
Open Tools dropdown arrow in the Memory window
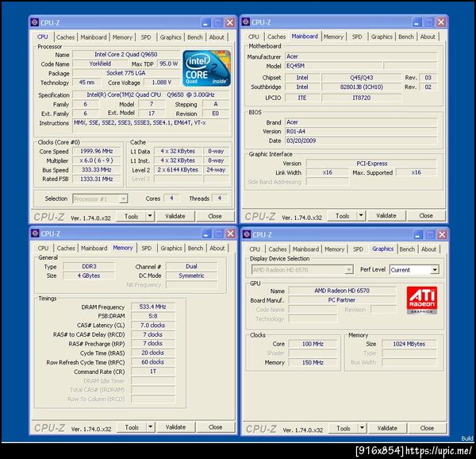pos(151,427)
